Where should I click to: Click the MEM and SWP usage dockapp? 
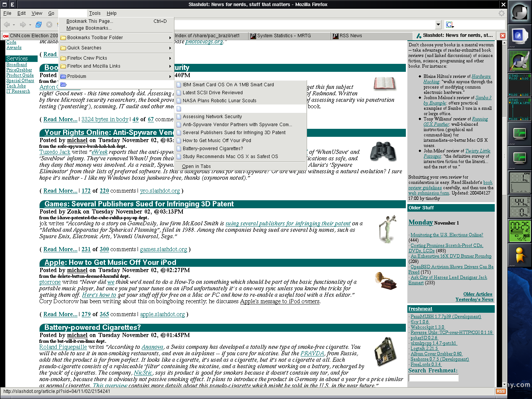coord(519,206)
